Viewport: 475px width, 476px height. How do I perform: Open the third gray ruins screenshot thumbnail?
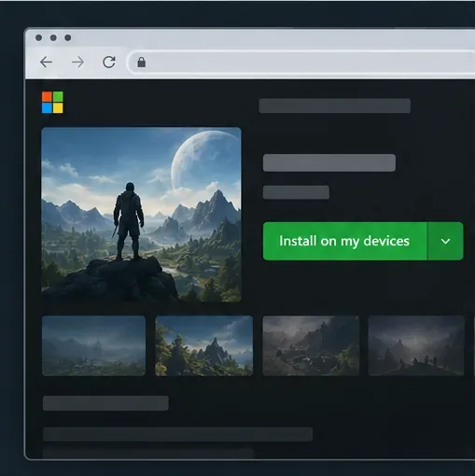(311, 345)
